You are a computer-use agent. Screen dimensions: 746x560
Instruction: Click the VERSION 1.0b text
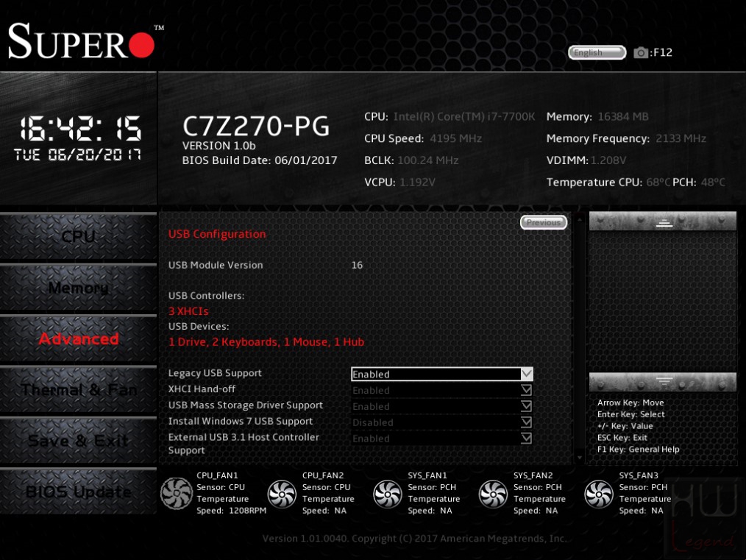click(x=219, y=146)
